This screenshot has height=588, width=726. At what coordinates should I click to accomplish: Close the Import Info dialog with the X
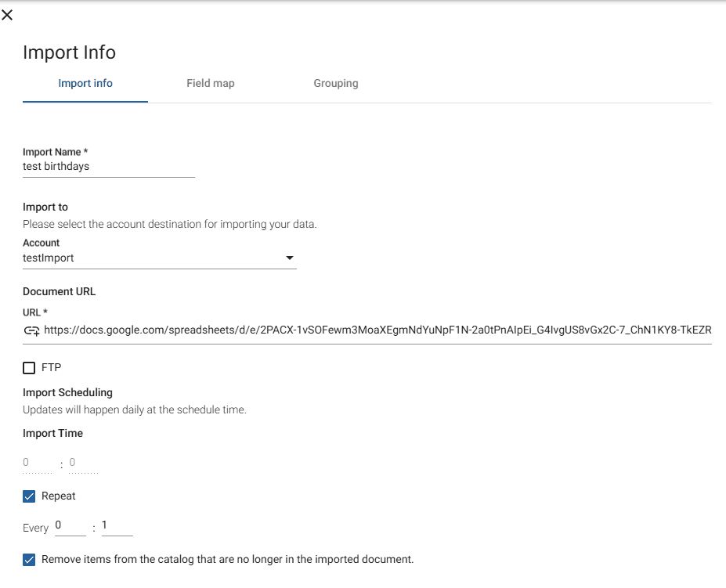click(8, 14)
